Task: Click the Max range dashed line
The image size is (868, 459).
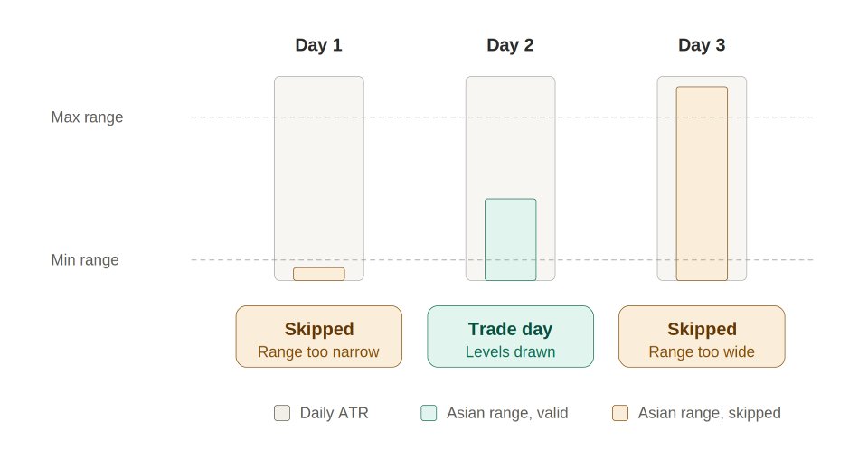Action: [503, 117]
